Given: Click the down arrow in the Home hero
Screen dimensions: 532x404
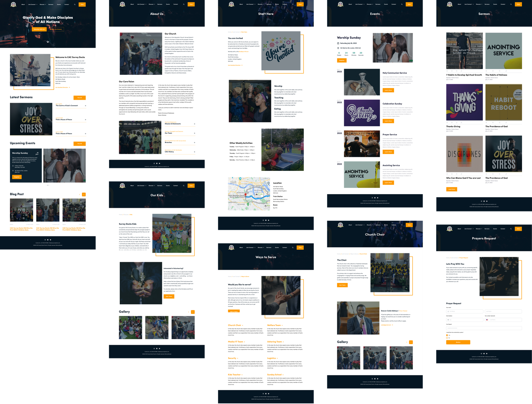Looking at the screenshot, I should click(48, 42).
